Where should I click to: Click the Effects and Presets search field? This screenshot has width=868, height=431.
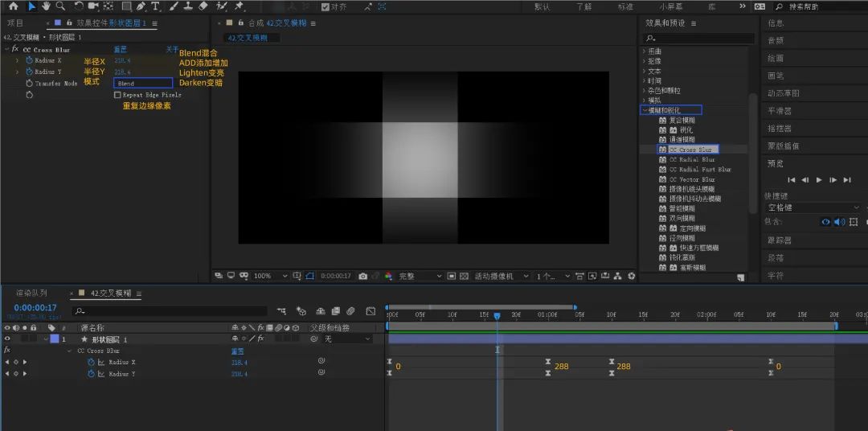point(698,39)
